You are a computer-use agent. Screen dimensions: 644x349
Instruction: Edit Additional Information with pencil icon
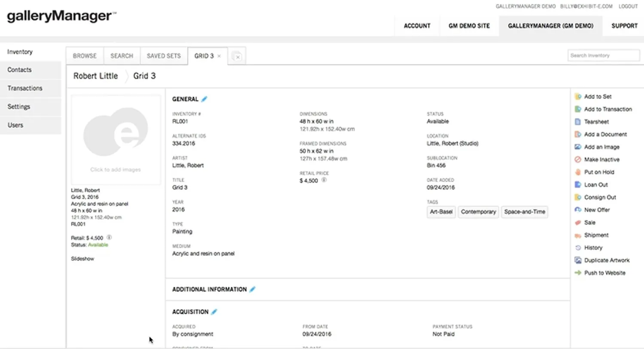252,289
